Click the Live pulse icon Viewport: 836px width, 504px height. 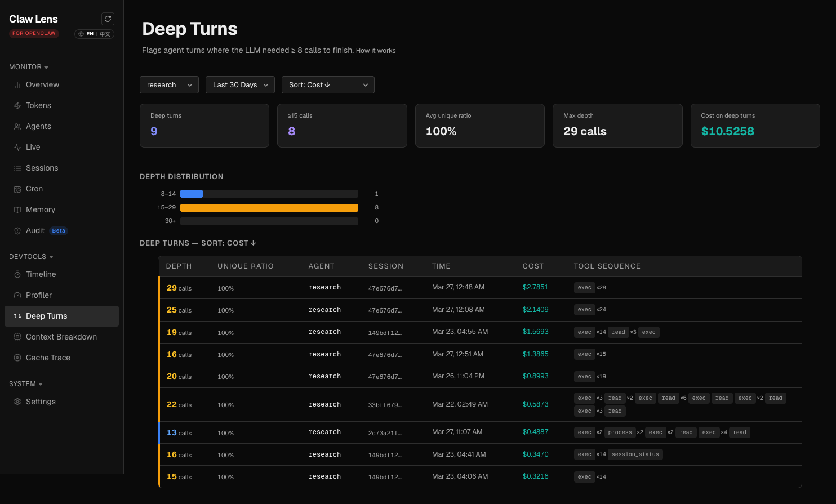point(17,148)
